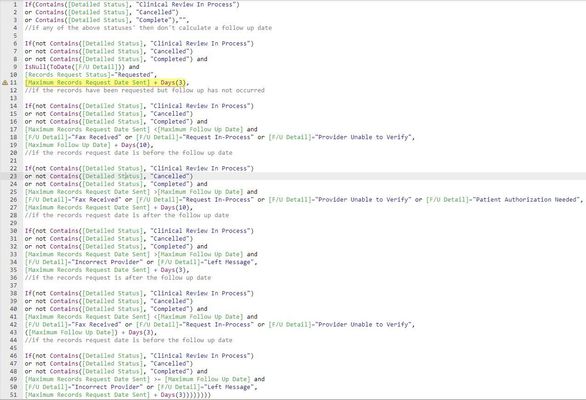Click the IsNull(ToDate([F/U Detail])) expression on line 9

click(75, 67)
